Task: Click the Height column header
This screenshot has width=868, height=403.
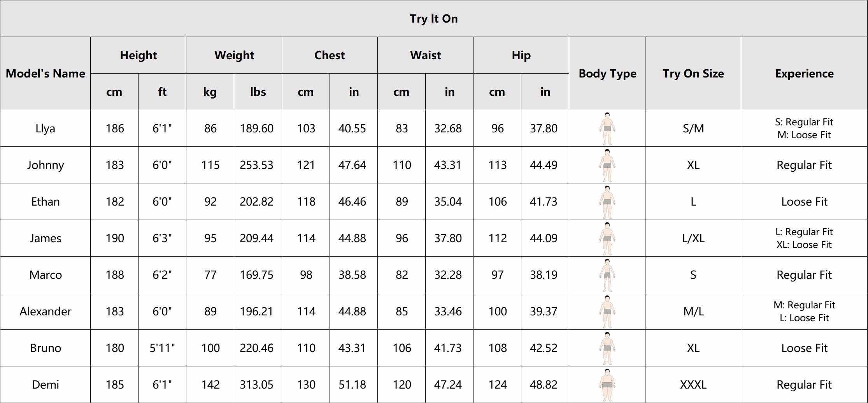Action: coord(139,55)
